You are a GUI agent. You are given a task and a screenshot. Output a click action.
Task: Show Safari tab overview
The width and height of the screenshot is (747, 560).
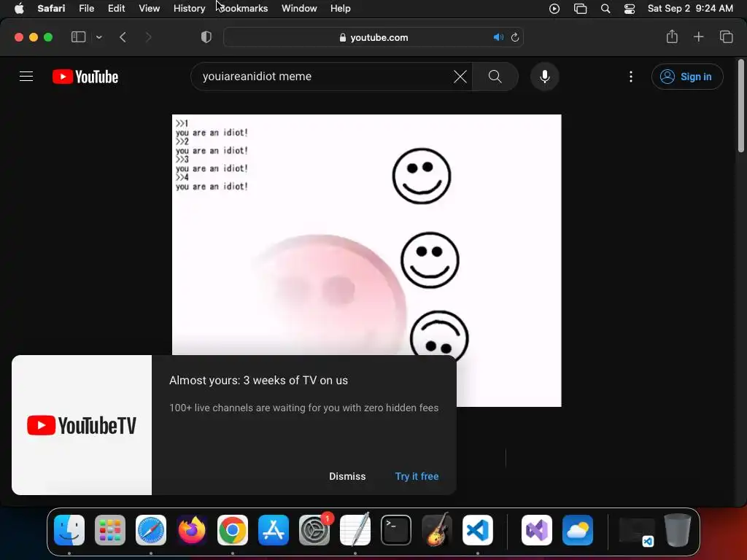[x=726, y=36]
